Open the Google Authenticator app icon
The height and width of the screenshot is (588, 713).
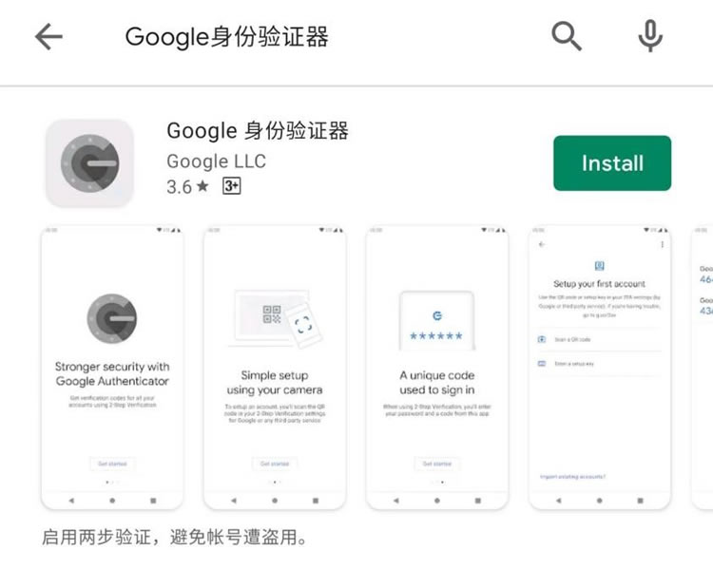tap(89, 163)
